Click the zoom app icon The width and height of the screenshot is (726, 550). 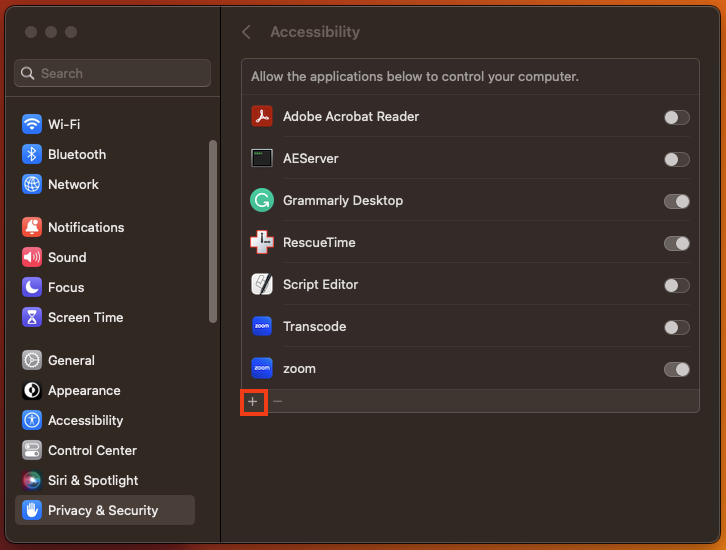[262, 369]
